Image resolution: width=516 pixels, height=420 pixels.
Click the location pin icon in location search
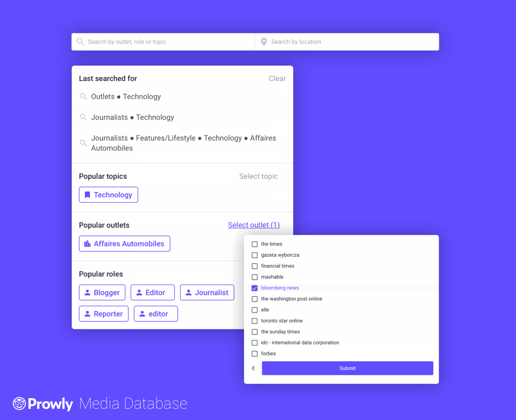pyautogui.click(x=264, y=42)
